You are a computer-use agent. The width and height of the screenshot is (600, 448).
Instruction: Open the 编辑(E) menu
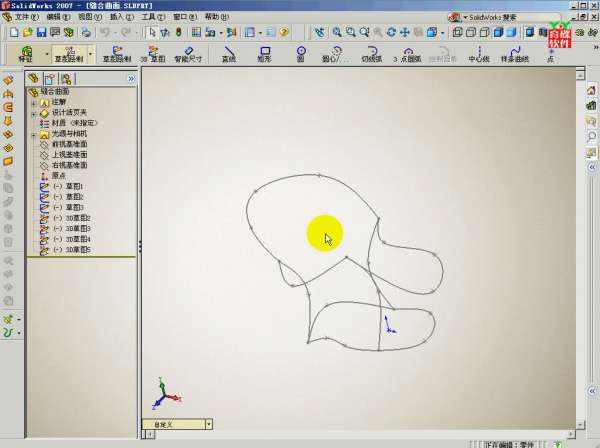(59, 17)
